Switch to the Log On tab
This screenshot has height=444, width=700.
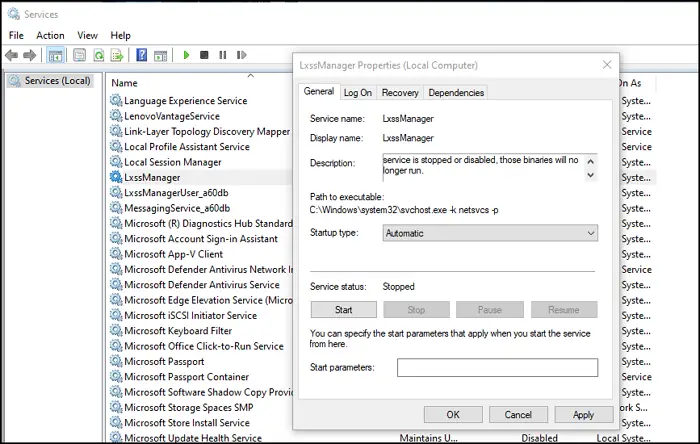coord(357,93)
